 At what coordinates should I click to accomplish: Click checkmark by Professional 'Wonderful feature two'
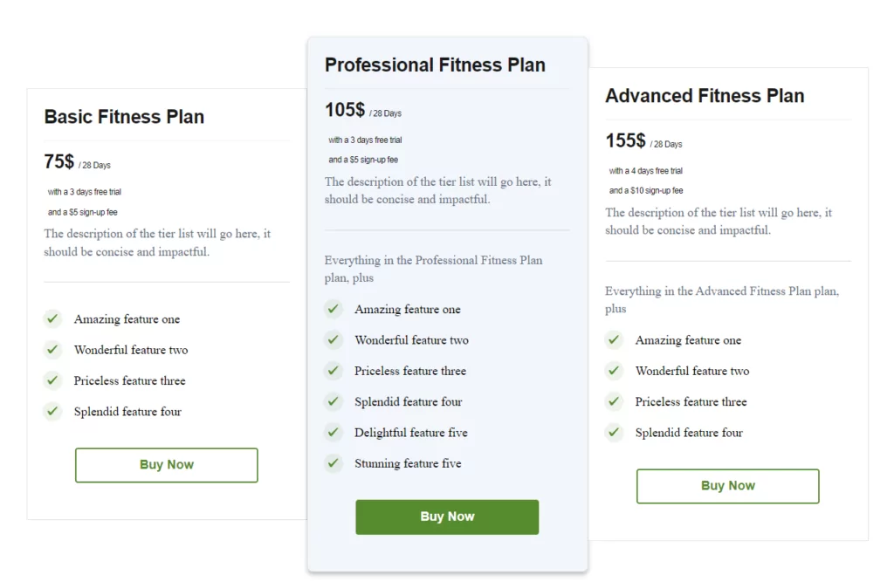tap(334, 339)
